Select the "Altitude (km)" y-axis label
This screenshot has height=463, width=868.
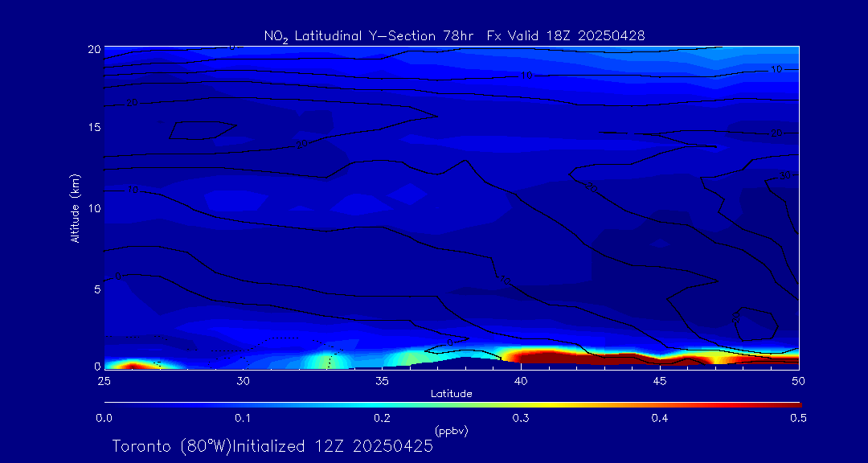75,209
